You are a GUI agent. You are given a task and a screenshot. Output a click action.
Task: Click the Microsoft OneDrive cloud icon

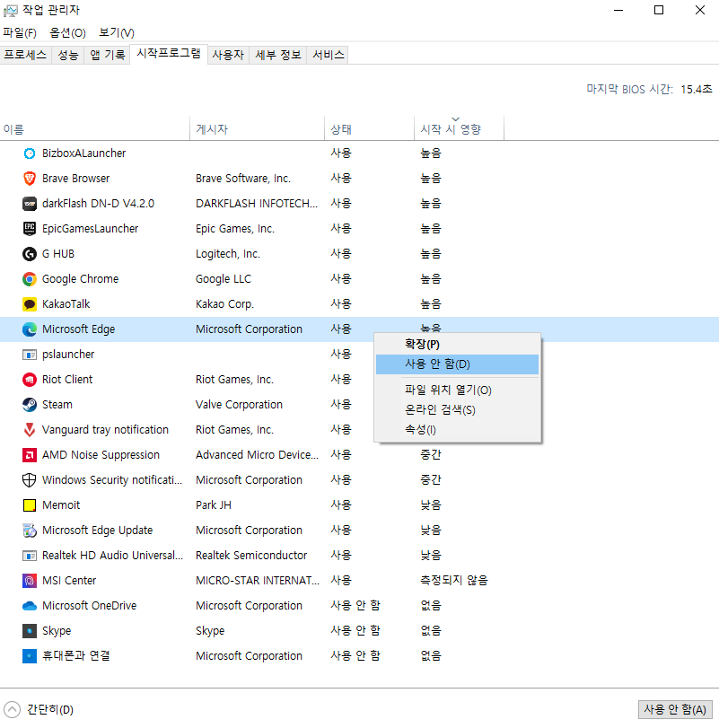[x=30, y=605]
